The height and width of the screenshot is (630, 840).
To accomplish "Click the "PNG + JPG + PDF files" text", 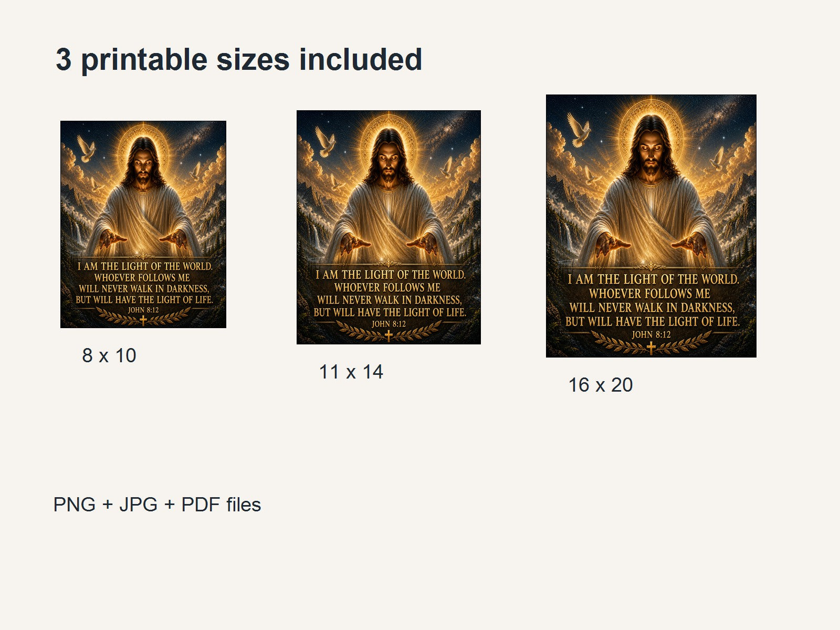I will (157, 505).
